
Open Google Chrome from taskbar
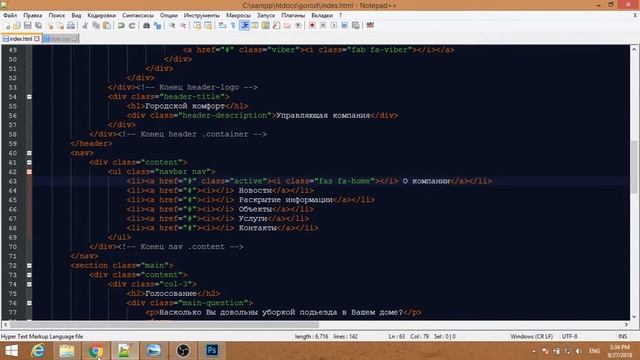(96, 351)
